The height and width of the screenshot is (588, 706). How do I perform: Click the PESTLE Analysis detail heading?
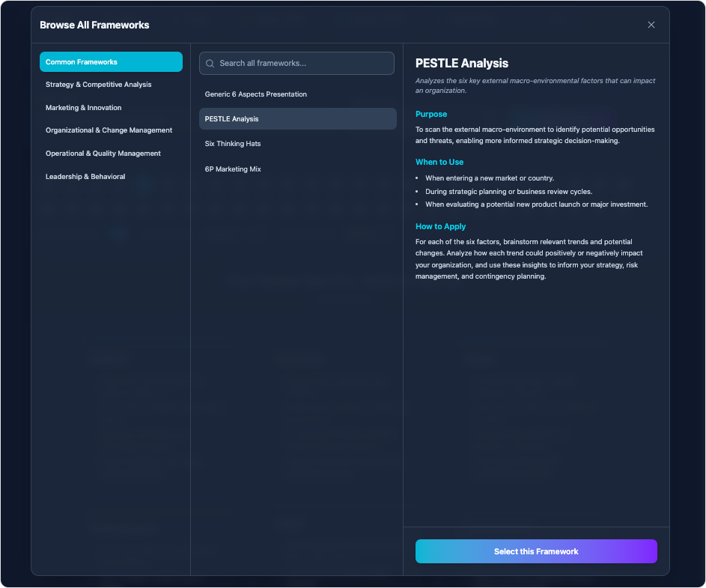[x=462, y=64]
